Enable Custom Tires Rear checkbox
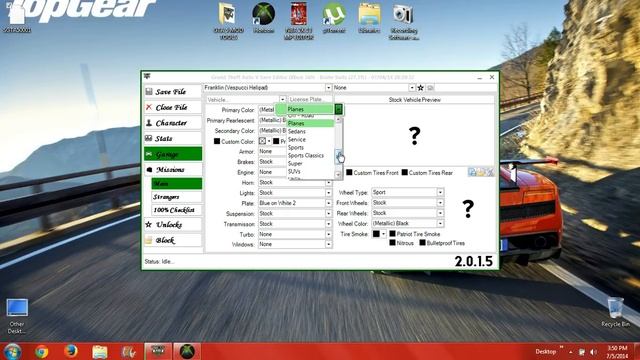 click(x=404, y=172)
